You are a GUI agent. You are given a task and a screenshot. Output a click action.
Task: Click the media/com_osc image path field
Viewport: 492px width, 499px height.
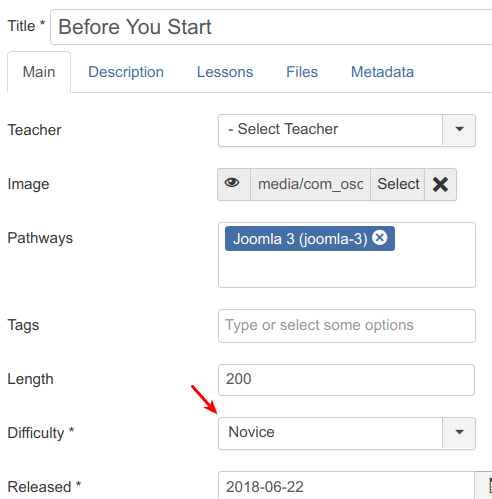tap(310, 184)
